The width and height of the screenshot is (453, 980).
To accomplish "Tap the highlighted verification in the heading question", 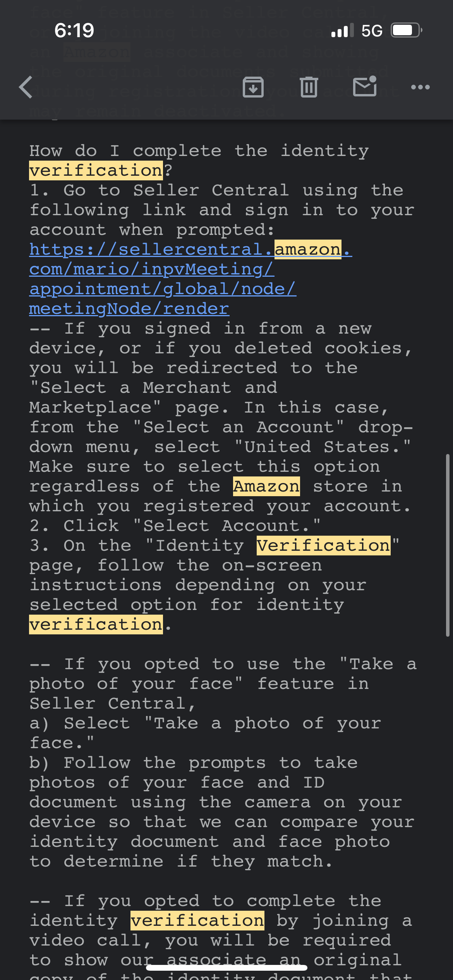I will [96, 170].
